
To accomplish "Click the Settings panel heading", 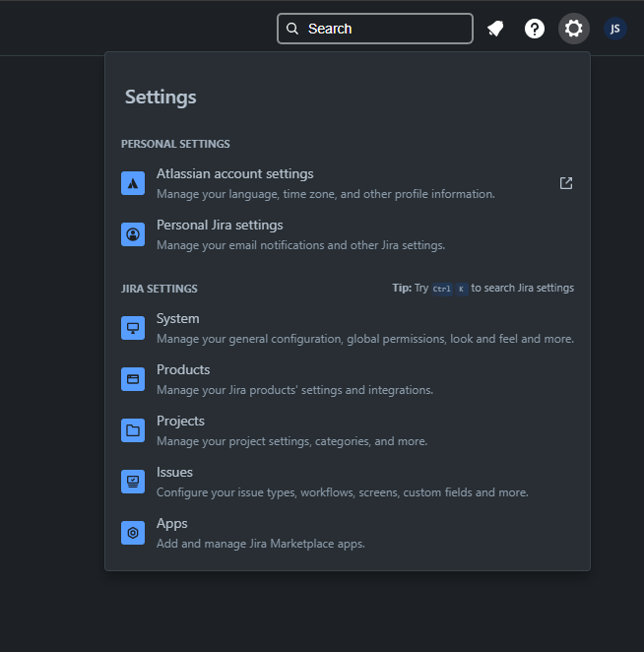I will 161,98.
